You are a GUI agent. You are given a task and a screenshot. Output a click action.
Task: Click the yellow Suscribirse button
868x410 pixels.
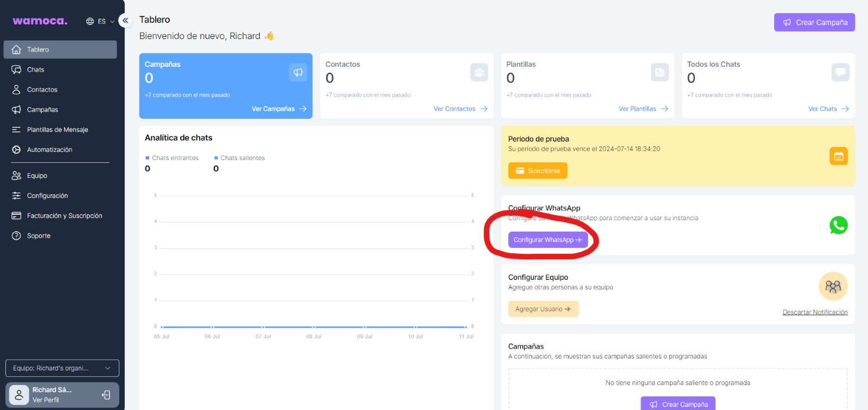pyautogui.click(x=538, y=171)
